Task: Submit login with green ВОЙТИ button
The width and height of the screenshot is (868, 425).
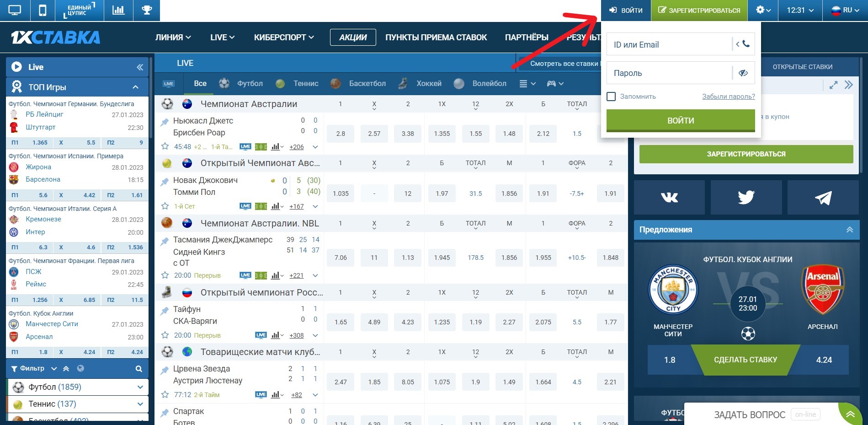Action: pyautogui.click(x=681, y=120)
